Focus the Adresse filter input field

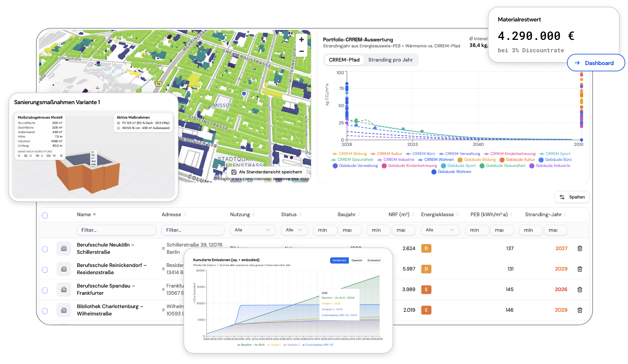pyautogui.click(x=193, y=230)
